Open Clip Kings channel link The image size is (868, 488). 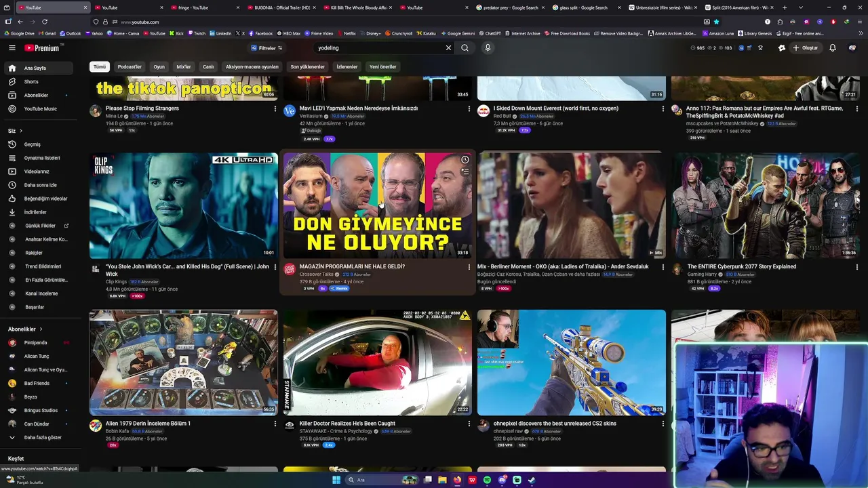pyautogui.click(x=116, y=281)
